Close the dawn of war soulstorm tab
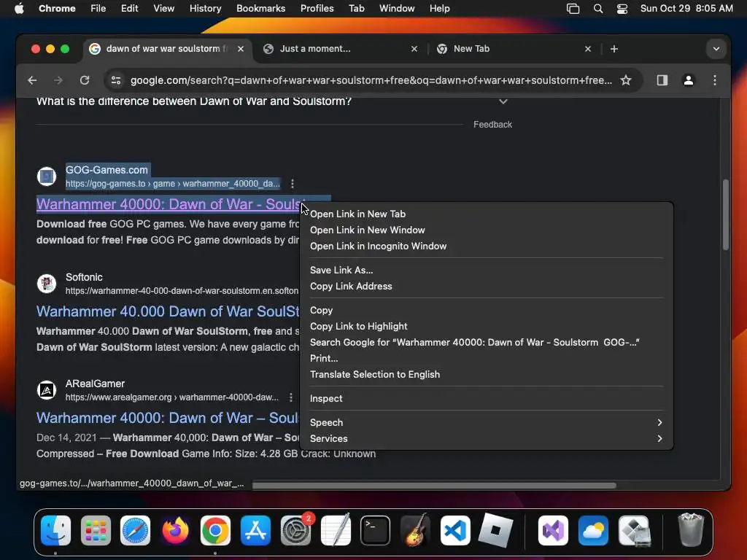The image size is (747, 560). click(241, 49)
